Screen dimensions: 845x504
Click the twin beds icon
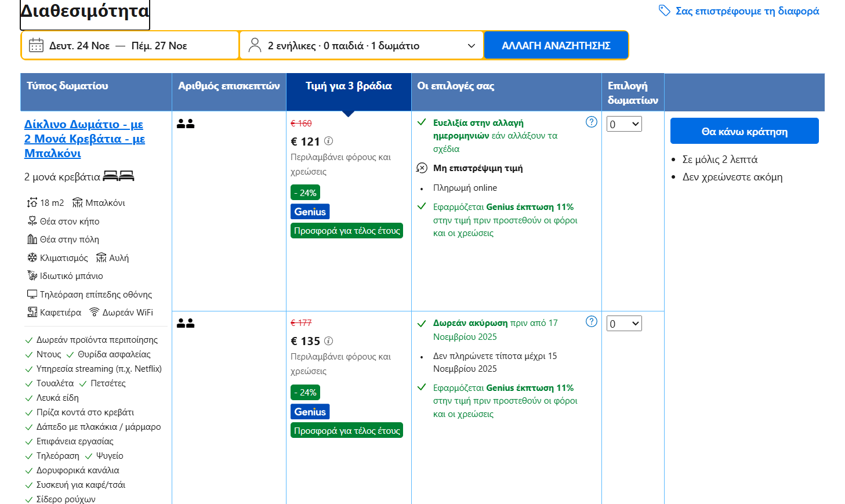[118, 176]
